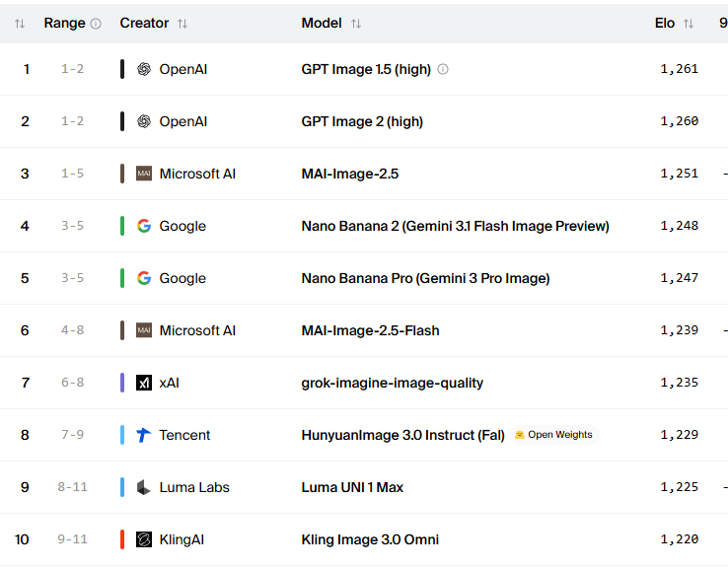The image size is (728, 569).
Task: Click the Luma Labs logo icon
Action: pos(144,487)
